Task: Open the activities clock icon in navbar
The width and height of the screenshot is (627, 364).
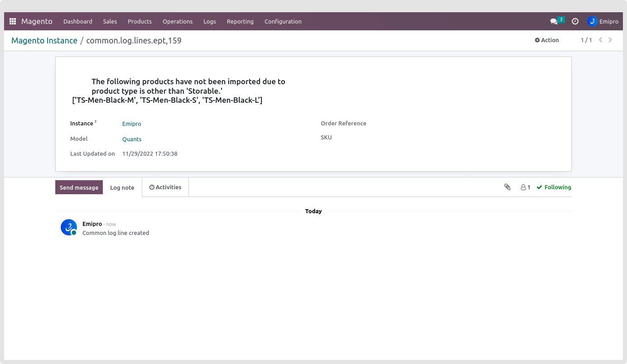Action: point(575,21)
